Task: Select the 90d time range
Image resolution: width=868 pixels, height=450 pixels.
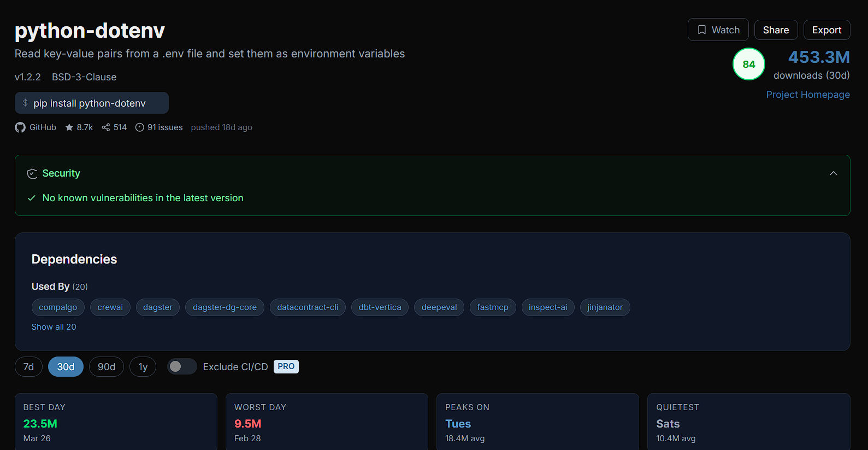Action: 107,366
